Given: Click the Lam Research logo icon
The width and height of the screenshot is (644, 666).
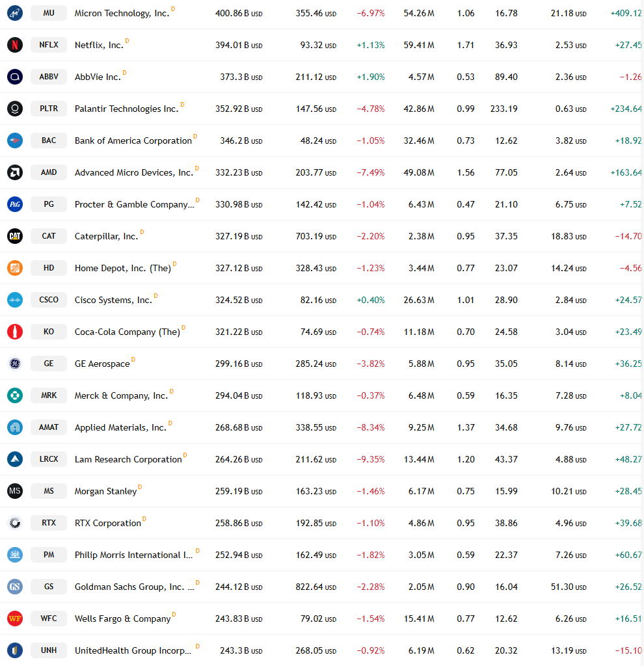Looking at the screenshot, I should coord(15,459).
